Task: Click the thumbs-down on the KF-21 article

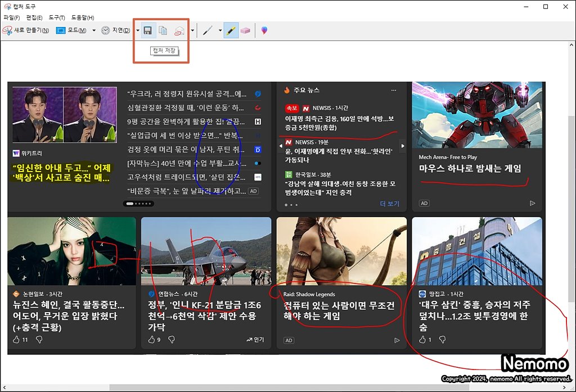Action: (171, 340)
